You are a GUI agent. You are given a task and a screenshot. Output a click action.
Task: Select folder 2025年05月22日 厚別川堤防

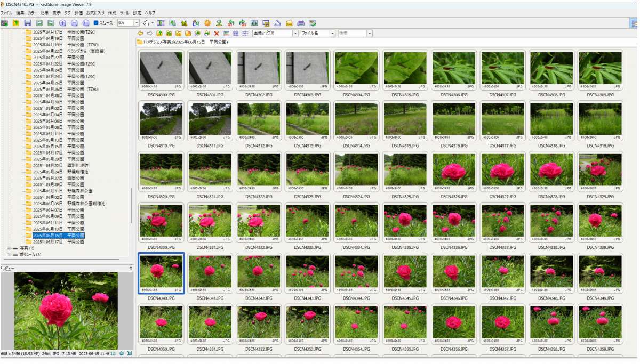(x=58, y=165)
